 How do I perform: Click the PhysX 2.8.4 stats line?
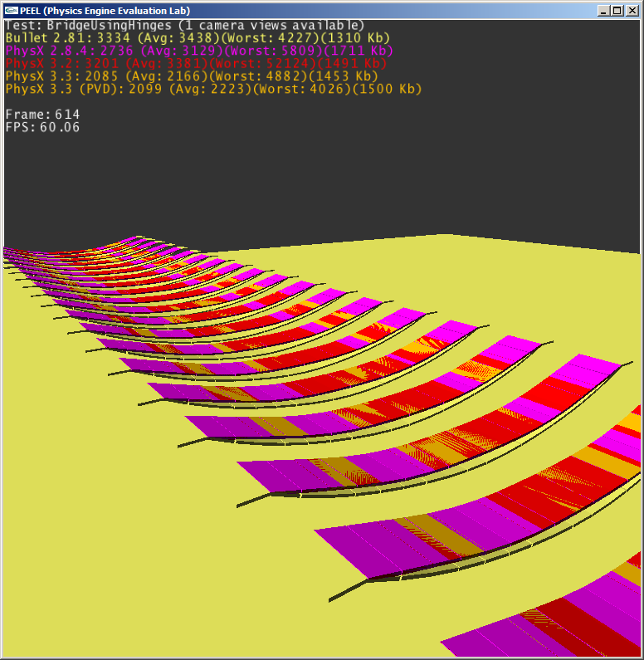tap(199, 51)
